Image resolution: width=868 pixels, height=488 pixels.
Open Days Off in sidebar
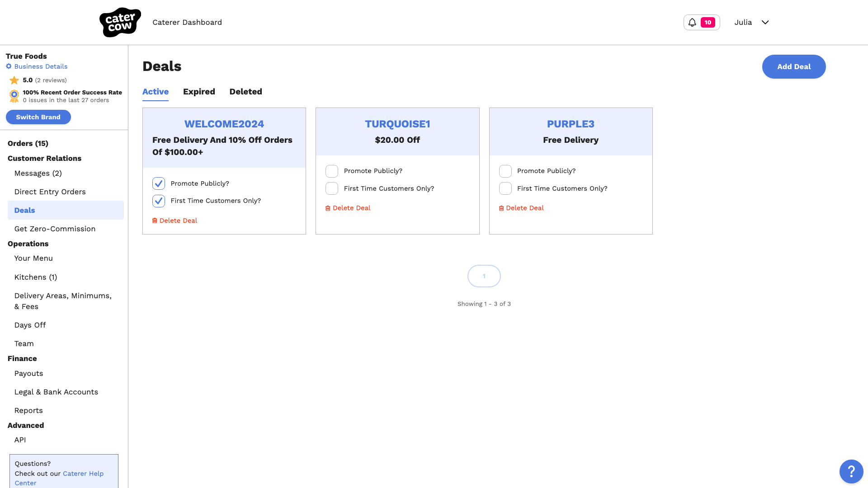coord(30,325)
